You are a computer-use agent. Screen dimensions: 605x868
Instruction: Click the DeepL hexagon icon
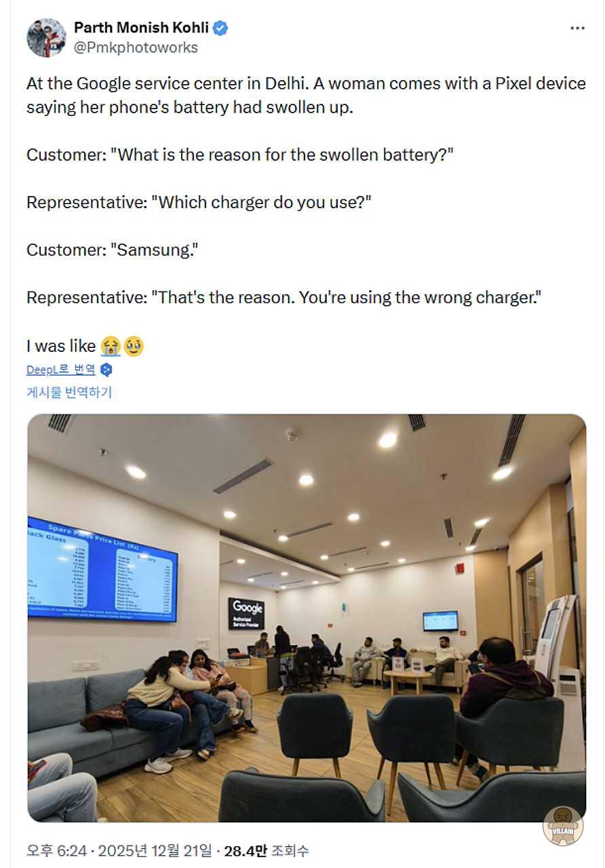[106, 370]
